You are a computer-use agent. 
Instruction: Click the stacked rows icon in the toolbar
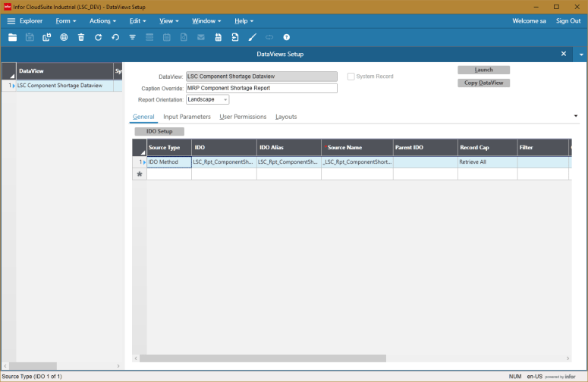[x=149, y=37]
